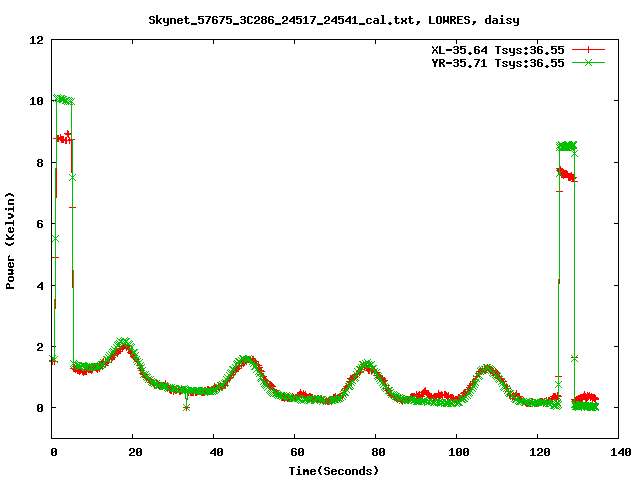Select the YR-35.71 Tsys legend label

pyautogui.click(x=490, y=62)
